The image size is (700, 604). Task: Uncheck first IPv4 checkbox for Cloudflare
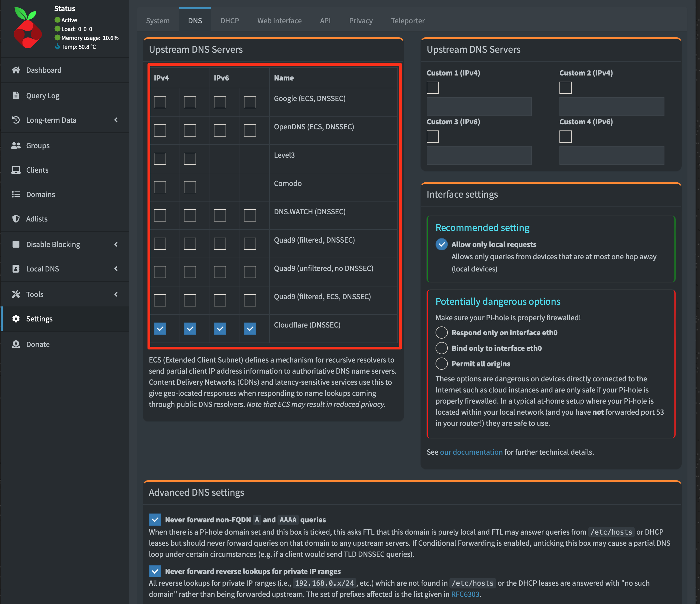click(160, 328)
